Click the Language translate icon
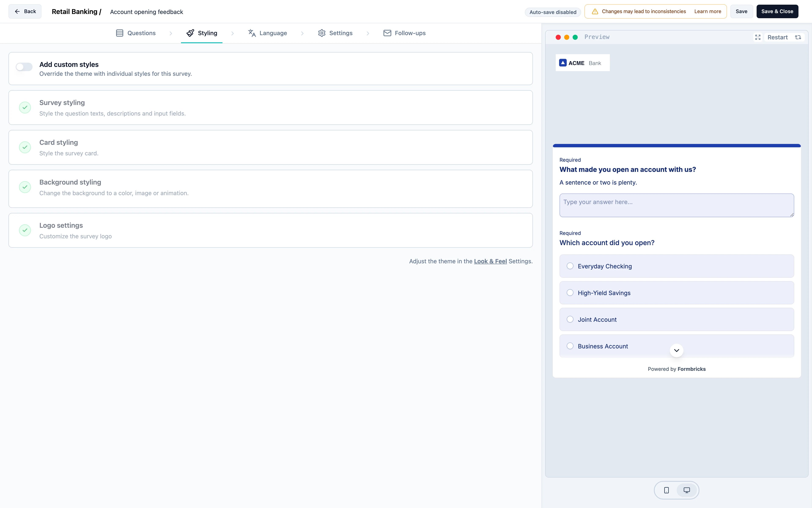The width and height of the screenshot is (812, 508). click(252, 33)
